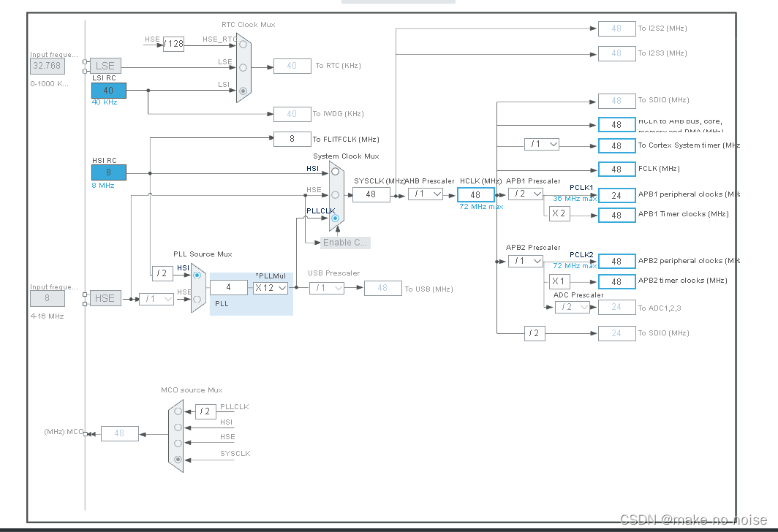Screen dimensions: 778x532
Task: Open the ADC Prescaler dropdown
Action: tap(572, 308)
